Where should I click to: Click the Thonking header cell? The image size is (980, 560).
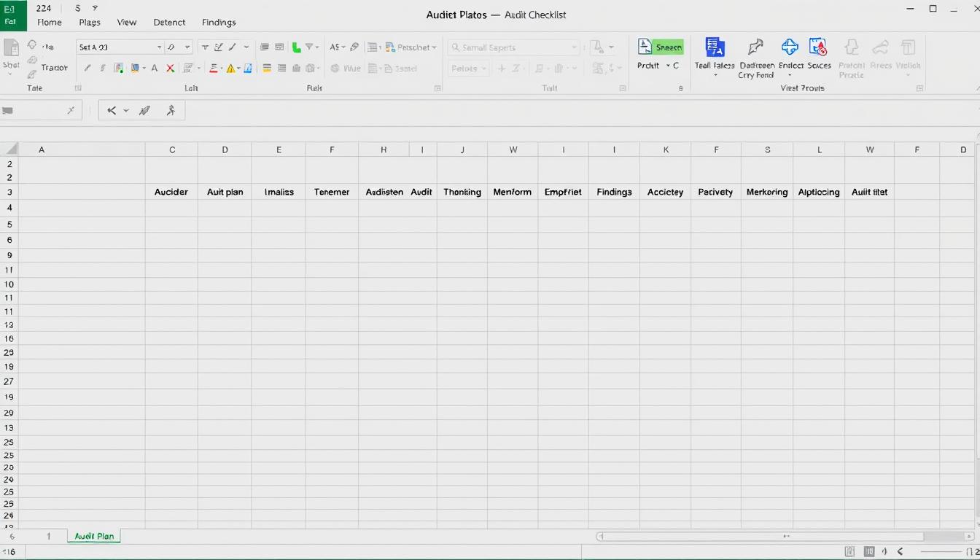[462, 192]
